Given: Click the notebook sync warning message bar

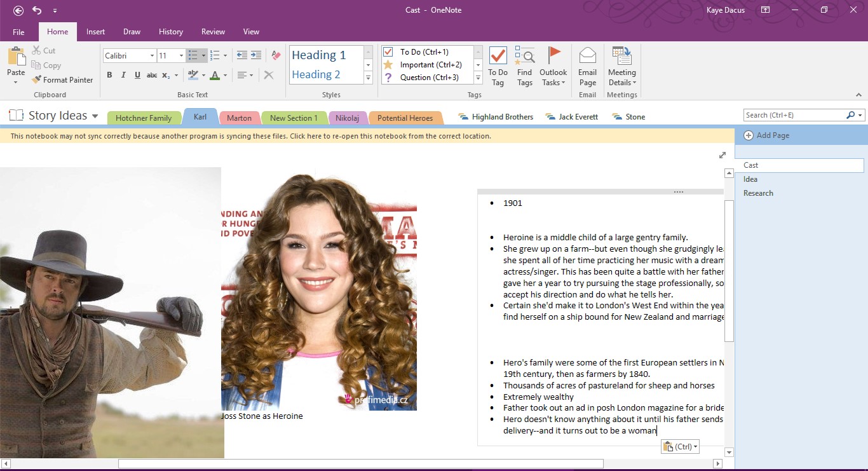Looking at the screenshot, I should 251,136.
